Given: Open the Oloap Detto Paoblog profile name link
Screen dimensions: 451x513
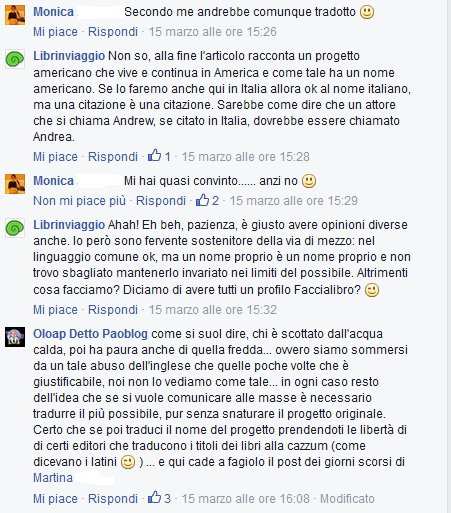Looking at the screenshot, I should pyautogui.click(x=90, y=334).
